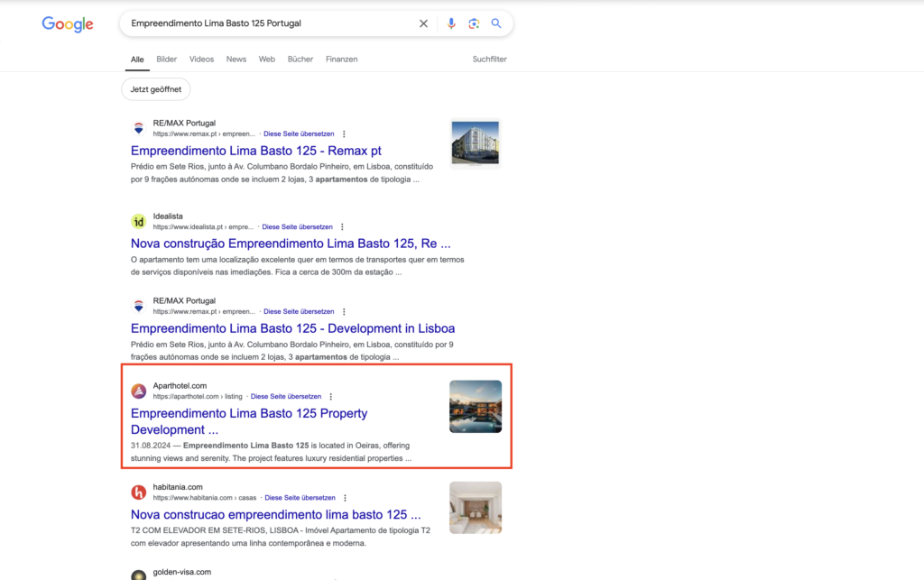Click the https://www.habitania.com › casas URL text
Image resolution: width=924 pixels, height=580 pixels.
(x=205, y=498)
